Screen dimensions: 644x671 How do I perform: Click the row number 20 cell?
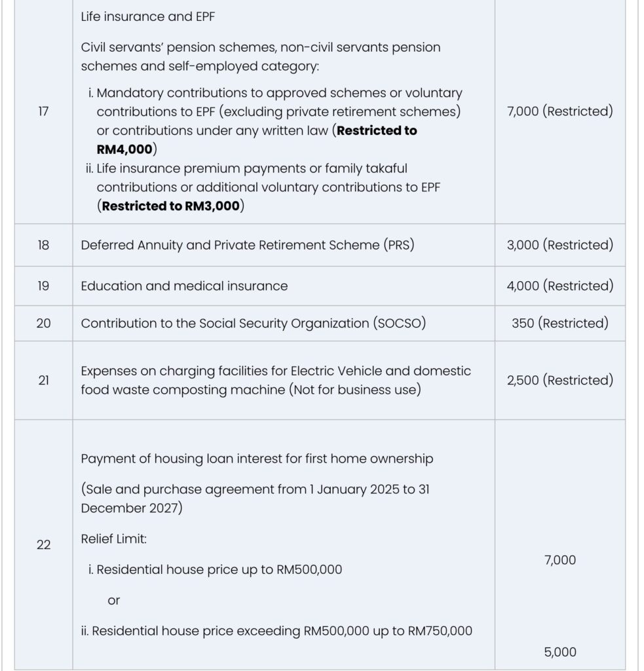click(43, 323)
